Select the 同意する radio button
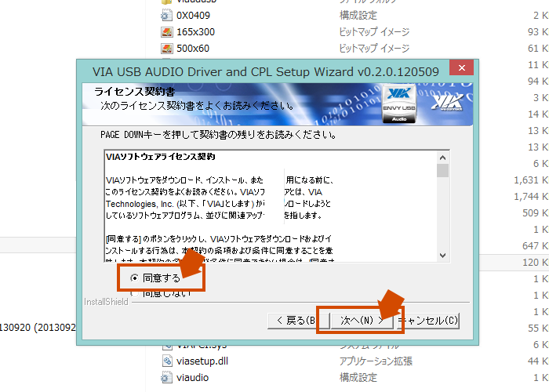 tap(134, 278)
